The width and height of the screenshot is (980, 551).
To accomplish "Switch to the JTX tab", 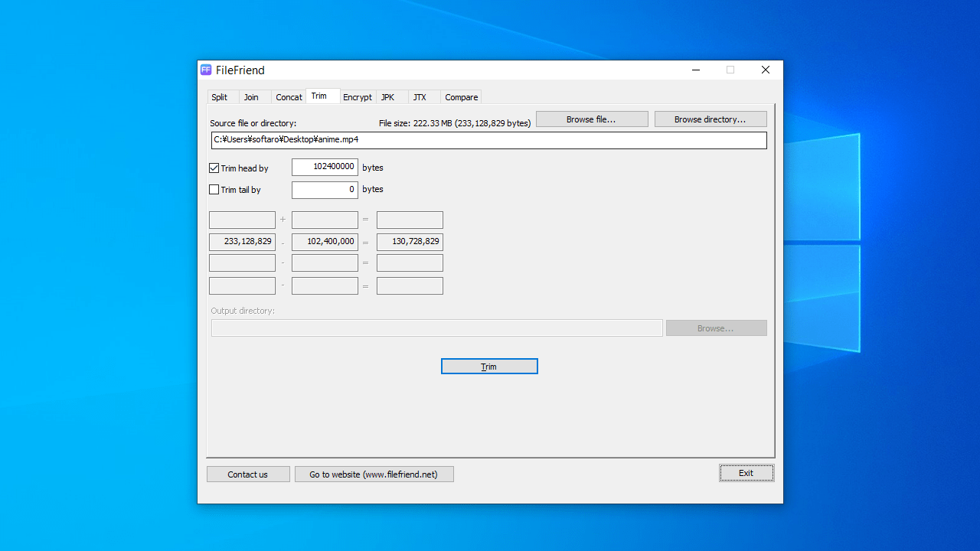I will (420, 97).
